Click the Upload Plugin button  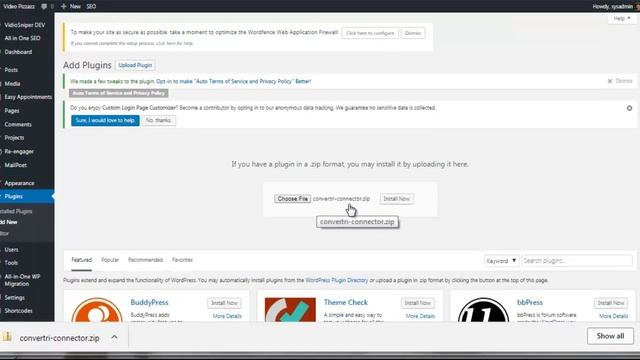tap(135, 65)
